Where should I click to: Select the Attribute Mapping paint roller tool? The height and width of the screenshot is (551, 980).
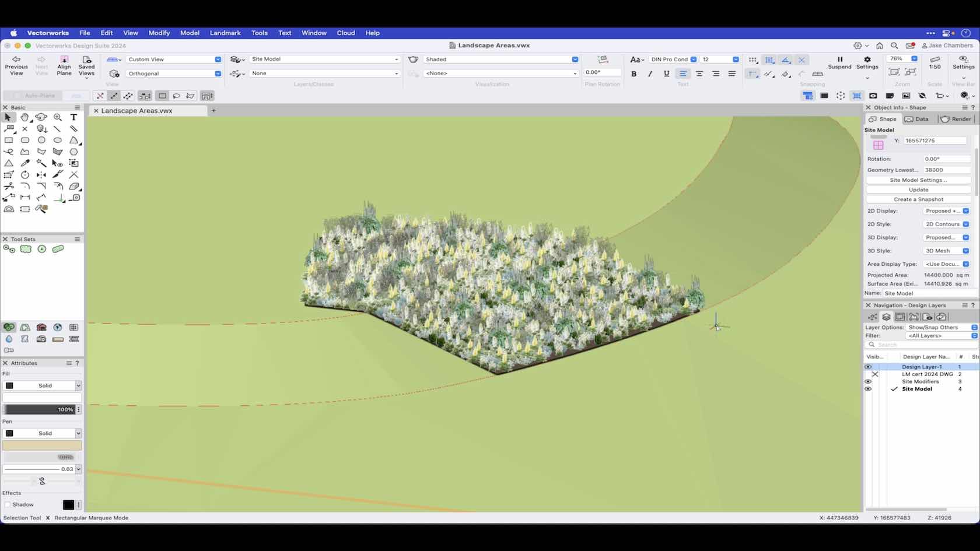tap(41, 209)
